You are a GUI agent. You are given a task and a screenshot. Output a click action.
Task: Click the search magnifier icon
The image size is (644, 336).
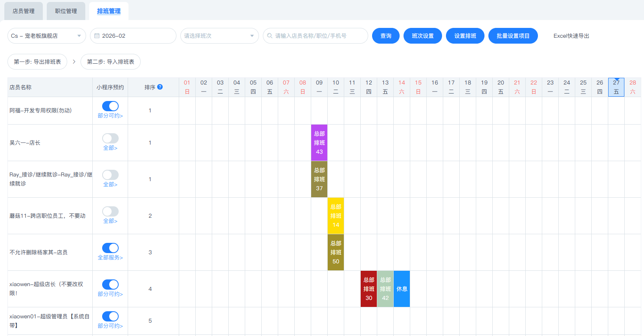[x=270, y=36]
